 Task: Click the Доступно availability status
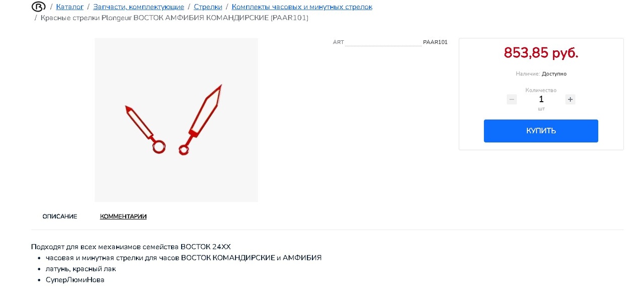554,74
